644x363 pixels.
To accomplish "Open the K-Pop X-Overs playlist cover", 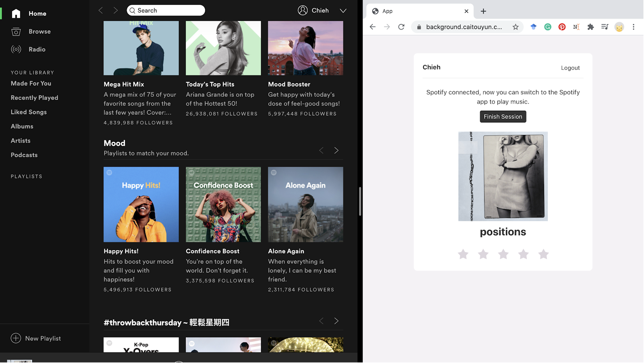I will coord(141,345).
